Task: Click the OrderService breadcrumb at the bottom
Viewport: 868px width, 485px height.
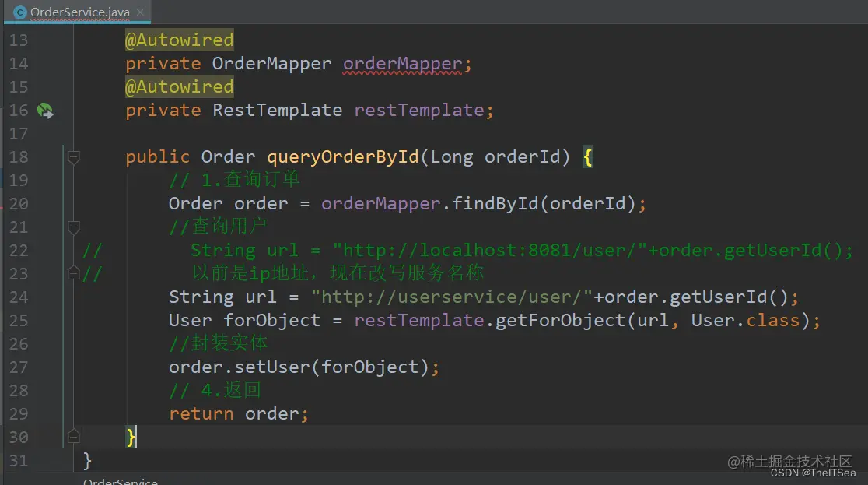Action: (121, 481)
